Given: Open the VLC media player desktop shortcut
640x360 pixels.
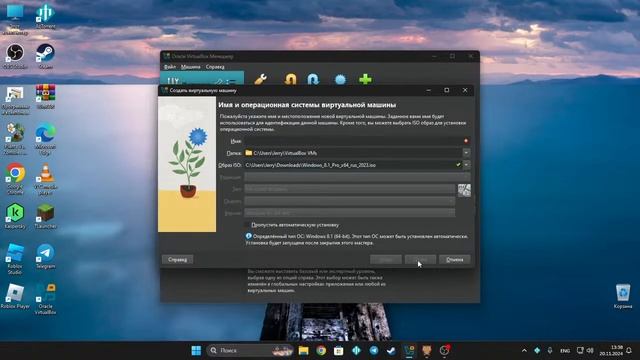Looking at the screenshot, I should 45,179.
